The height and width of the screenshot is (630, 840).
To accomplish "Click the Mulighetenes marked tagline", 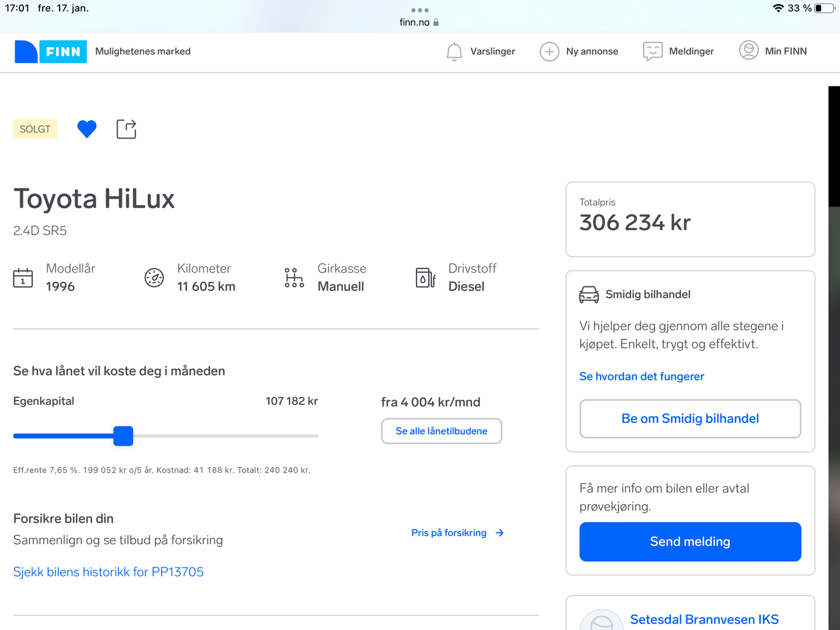I will click(143, 51).
